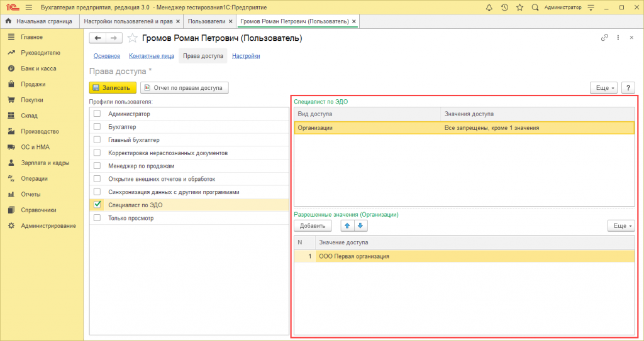644x341 pixels.
Task: Check the Главный бухгалтер profile
Action: click(97, 140)
